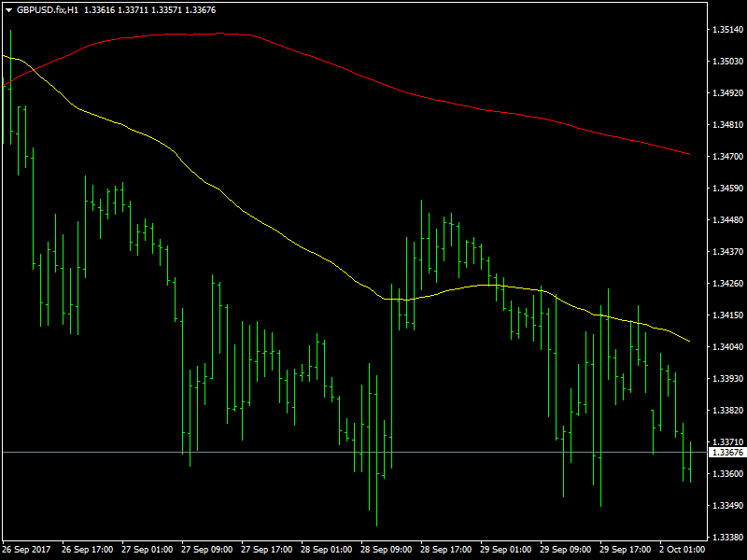Select the 1.33820 price scale label
The image size is (747, 560).
727,410
